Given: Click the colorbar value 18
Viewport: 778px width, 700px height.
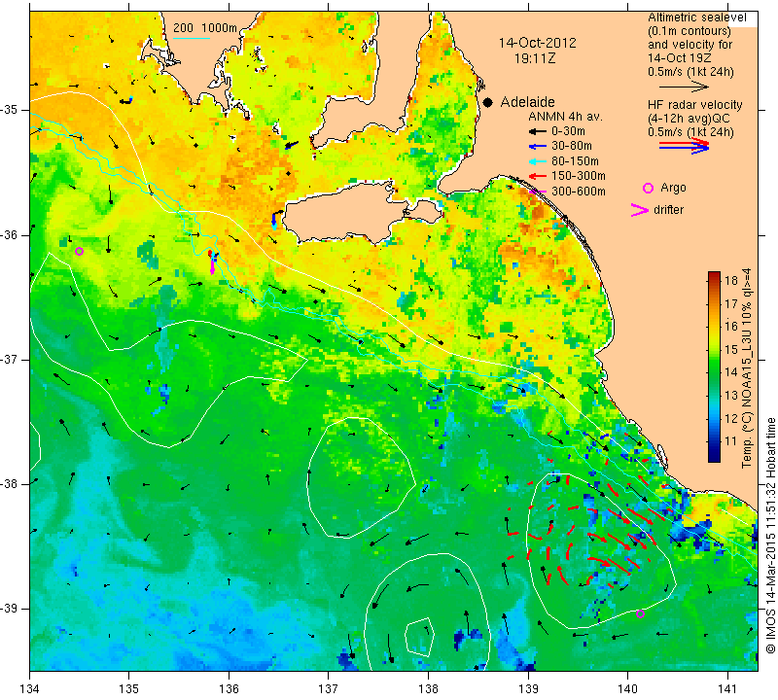Looking at the screenshot, I should click(x=731, y=281).
